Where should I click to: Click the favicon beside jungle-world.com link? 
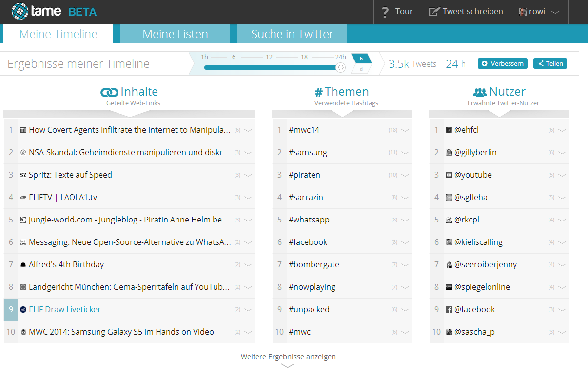(23, 220)
